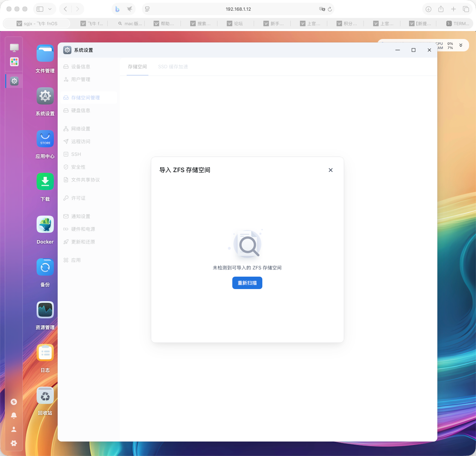The height and width of the screenshot is (456, 476).
Task: Click 重新扫描 to rescan ZFS pools
Action: point(247,283)
